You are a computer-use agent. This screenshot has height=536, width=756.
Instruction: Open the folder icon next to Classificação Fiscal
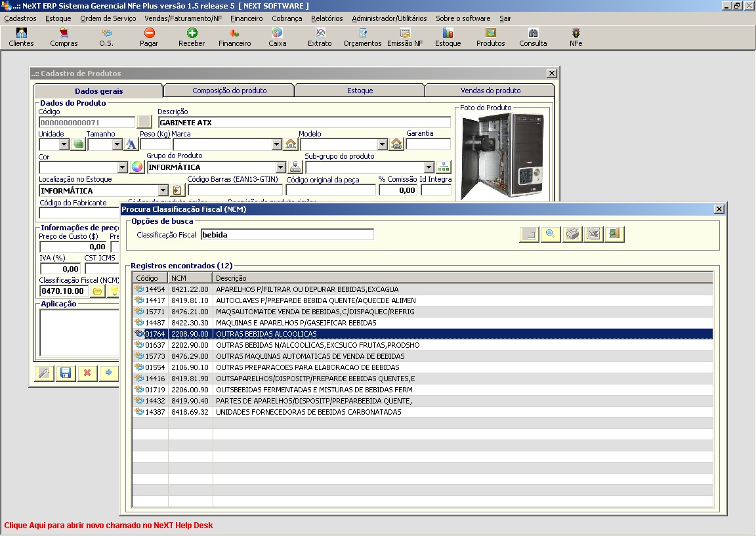pos(96,290)
